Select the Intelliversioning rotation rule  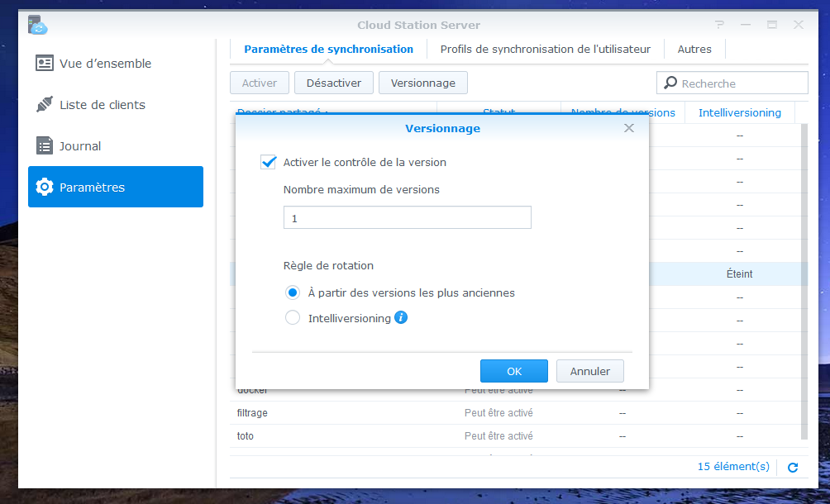coord(293,318)
